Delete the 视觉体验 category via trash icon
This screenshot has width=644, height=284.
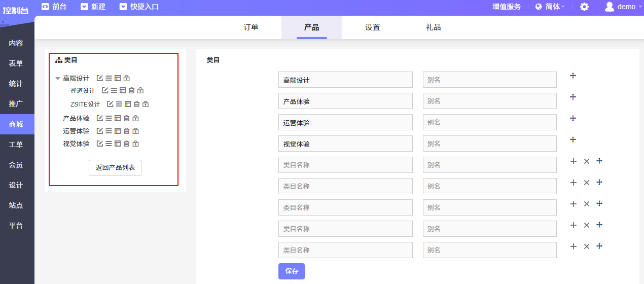[127, 144]
